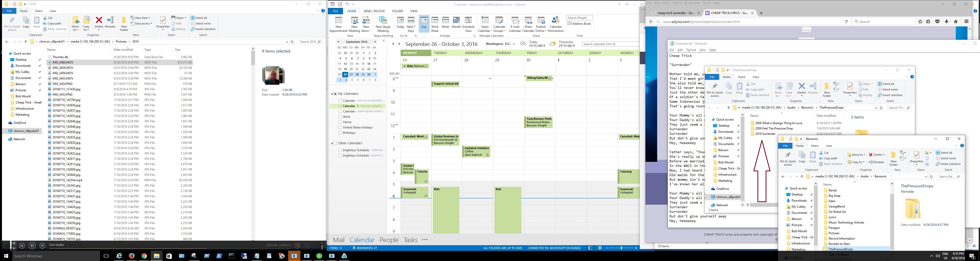This screenshot has height=261, width=980.
Task: Click the red Delete icon in Pictures 2016 window
Action: pos(99,20)
